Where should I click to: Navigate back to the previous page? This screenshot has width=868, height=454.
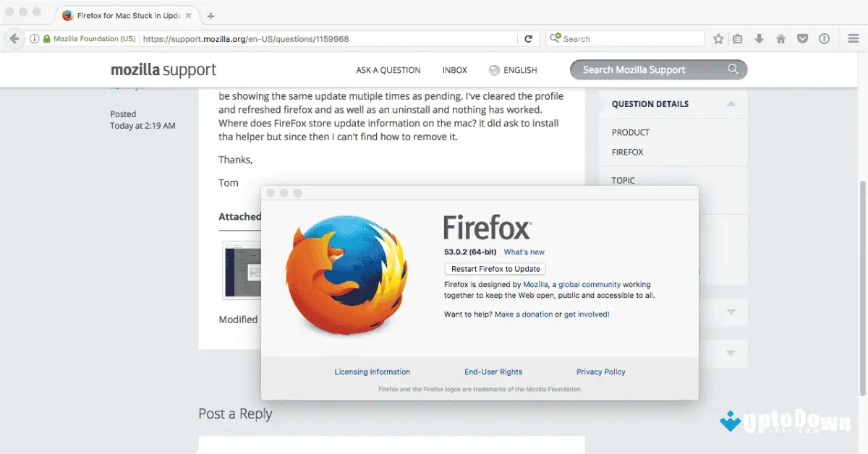14,38
